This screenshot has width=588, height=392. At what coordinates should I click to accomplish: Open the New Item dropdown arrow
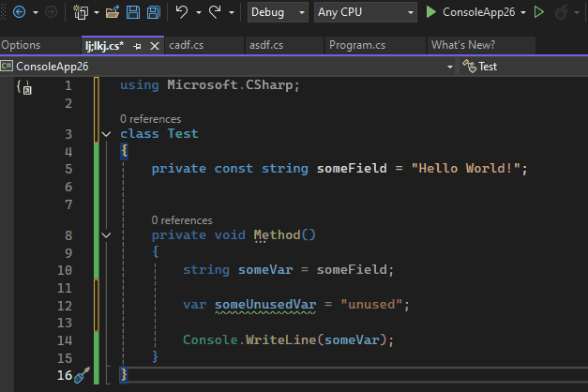pos(97,12)
